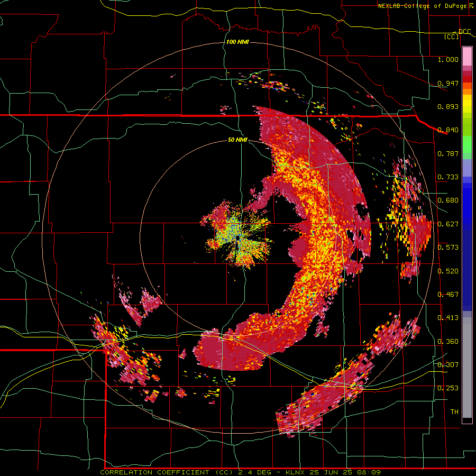The width and height of the screenshot is (476, 476).
Task: Select the 0.307 value on the scale
Action: [x=448, y=364]
